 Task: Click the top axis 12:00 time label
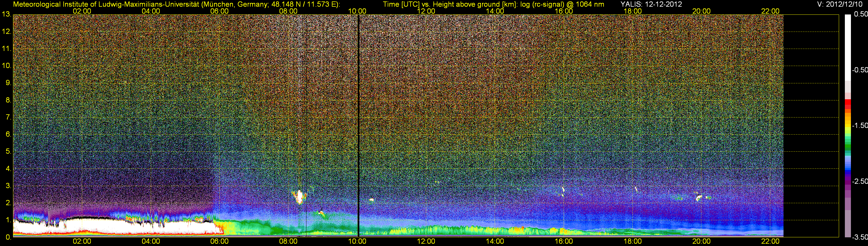[x=426, y=11]
